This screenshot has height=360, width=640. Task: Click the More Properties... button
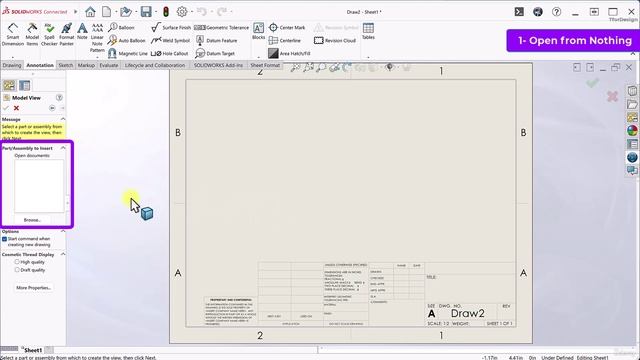click(33, 288)
